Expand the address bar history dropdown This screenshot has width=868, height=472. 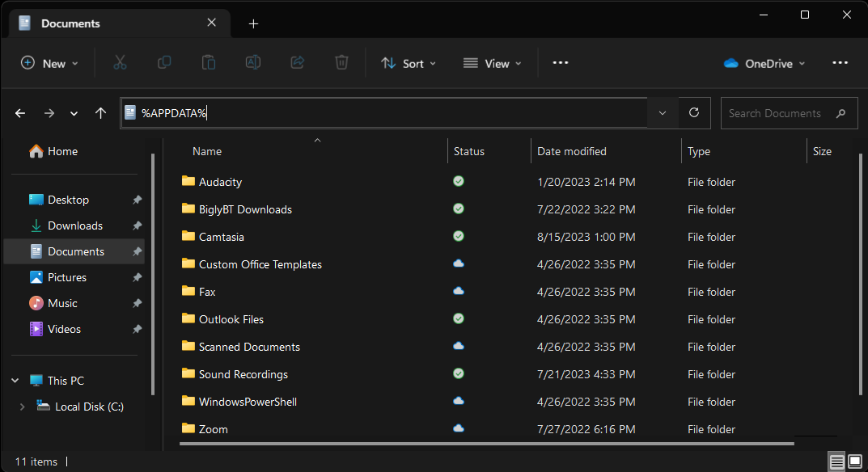click(x=663, y=113)
